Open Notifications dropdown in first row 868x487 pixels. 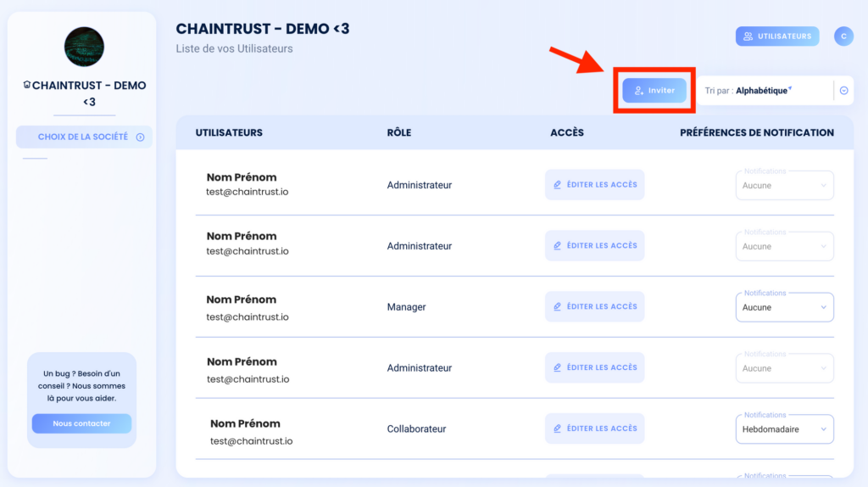click(x=784, y=185)
